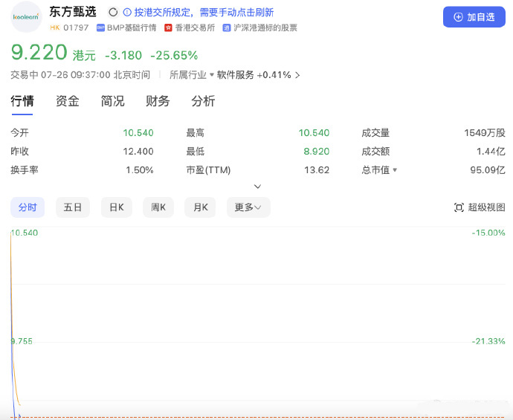Switch chart to 日K view

point(117,207)
